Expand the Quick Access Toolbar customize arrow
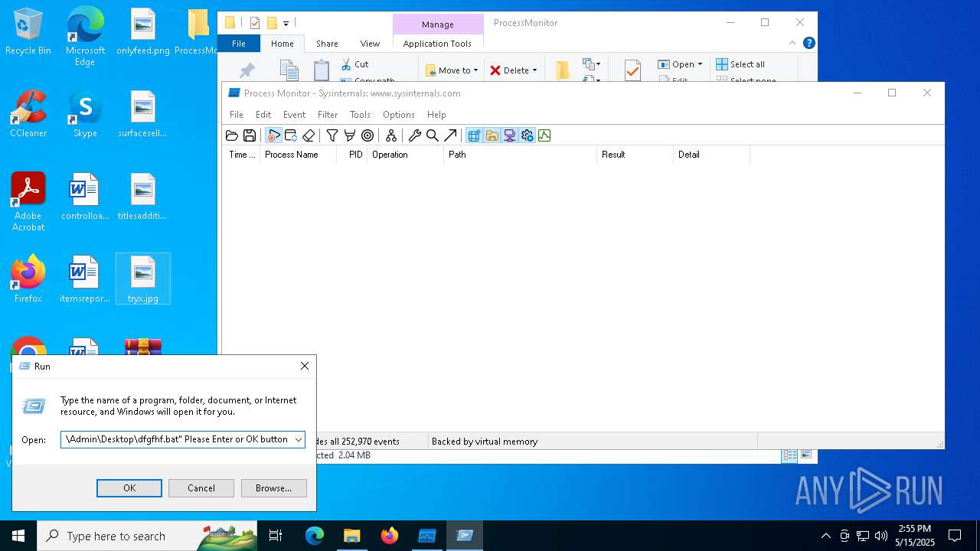980x551 pixels. coord(286,23)
